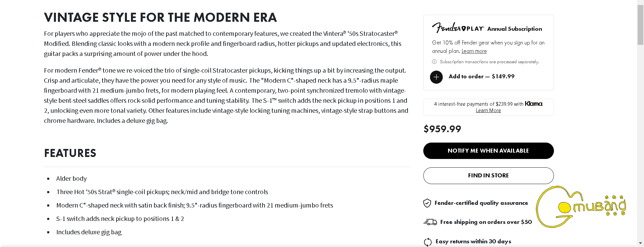Click the black plus icon for Fender Play
Screen dimensions: 644x247
(436, 77)
